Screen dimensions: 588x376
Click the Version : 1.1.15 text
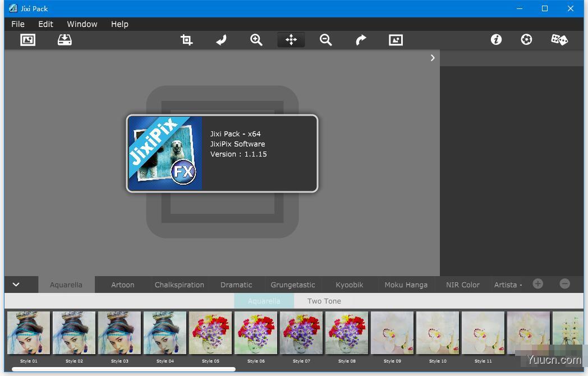(238, 154)
